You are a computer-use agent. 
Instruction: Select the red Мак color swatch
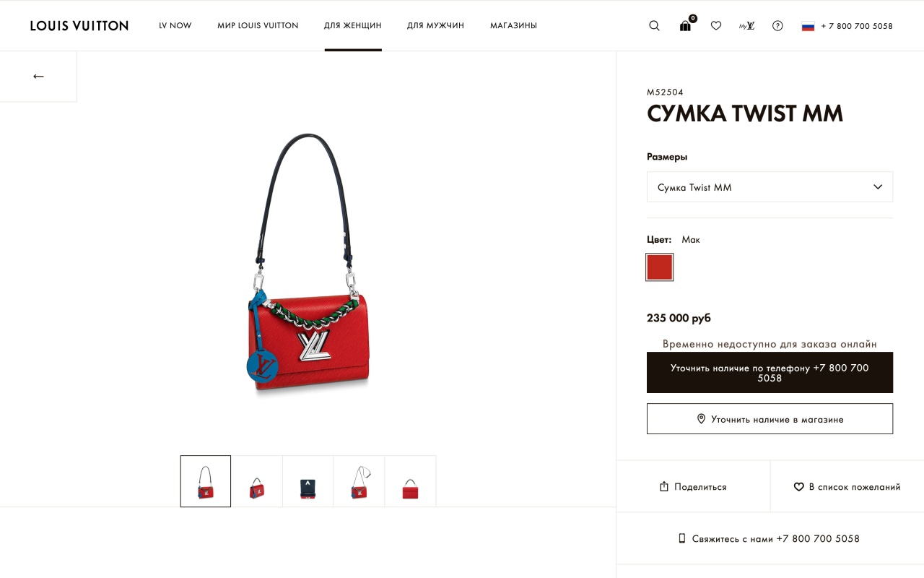[660, 267]
